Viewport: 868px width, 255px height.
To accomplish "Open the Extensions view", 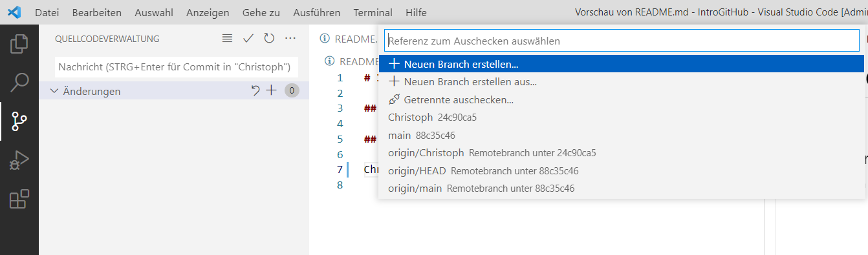I will pos(19,199).
